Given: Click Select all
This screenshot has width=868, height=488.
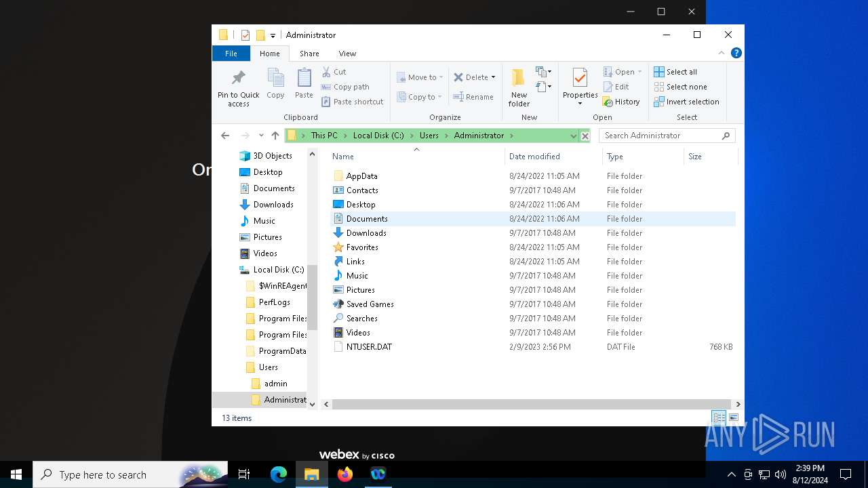Looking at the screenshot, I should (x=675, y=72).
